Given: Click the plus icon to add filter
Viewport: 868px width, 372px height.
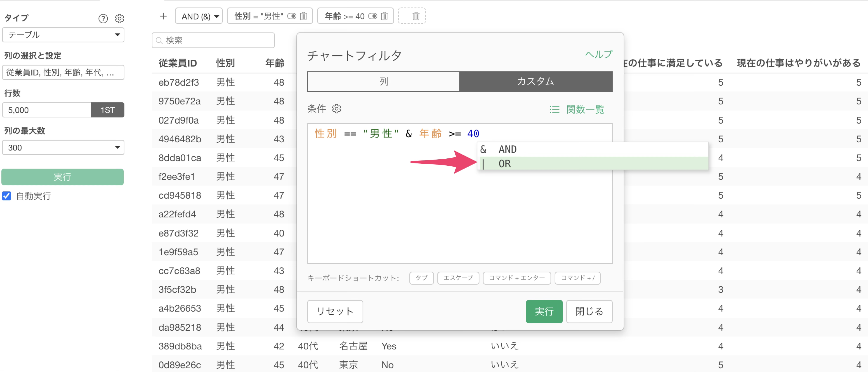Looking at the screenshot, I should click(163, 16).
